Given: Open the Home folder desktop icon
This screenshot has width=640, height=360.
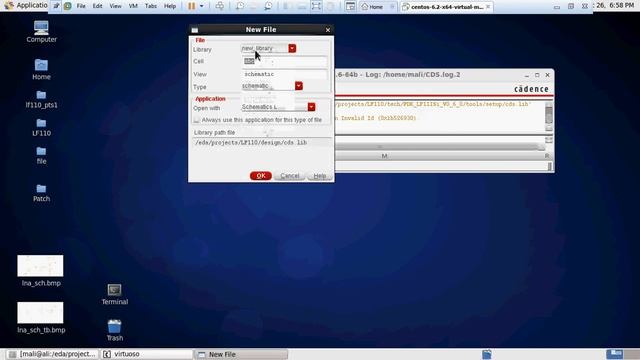Looking at the screenshot, I should pos(41,69).
